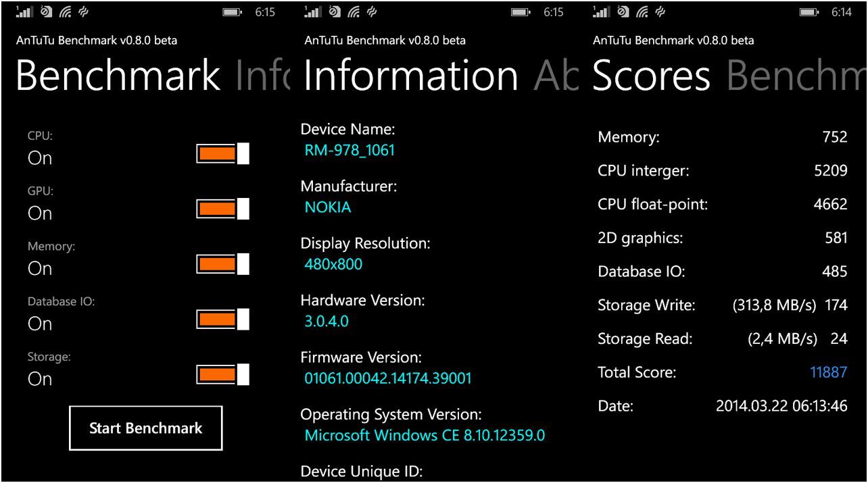Screen dimensions: 868x483
Task: Toggle the CPU benchmark switch off
Action: pyautogui.click(x=221, y=153)
